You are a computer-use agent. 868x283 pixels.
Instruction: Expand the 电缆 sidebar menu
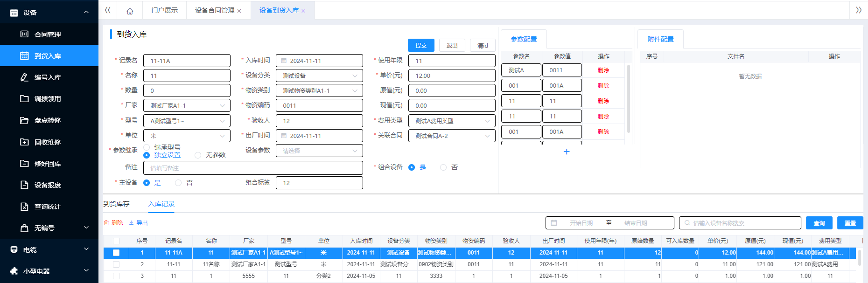point(49,250)
